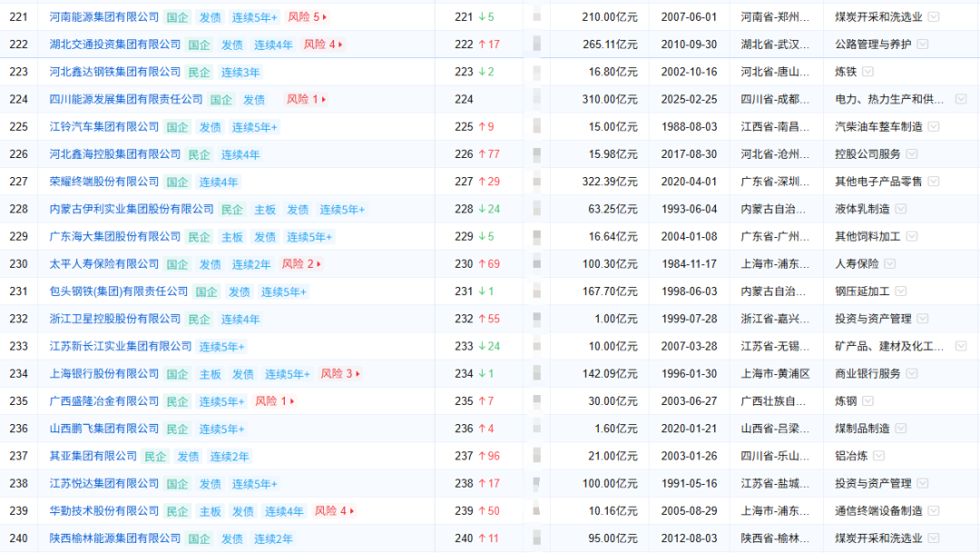Screen dimensions: 980x553
Task: Expand 风险 1 tag for 四川能源发展集团
Action: pos(307,100)
